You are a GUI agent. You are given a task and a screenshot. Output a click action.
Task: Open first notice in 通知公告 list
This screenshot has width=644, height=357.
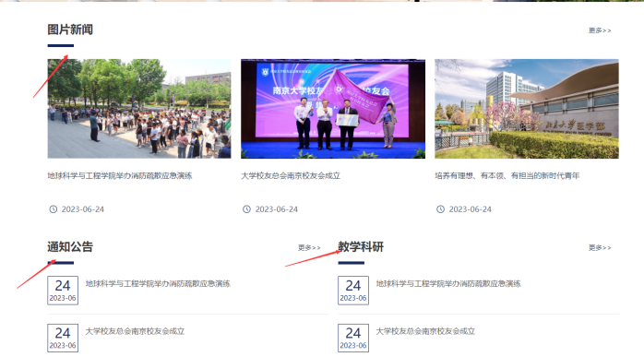pyautogui.click(x=158, y=284)
